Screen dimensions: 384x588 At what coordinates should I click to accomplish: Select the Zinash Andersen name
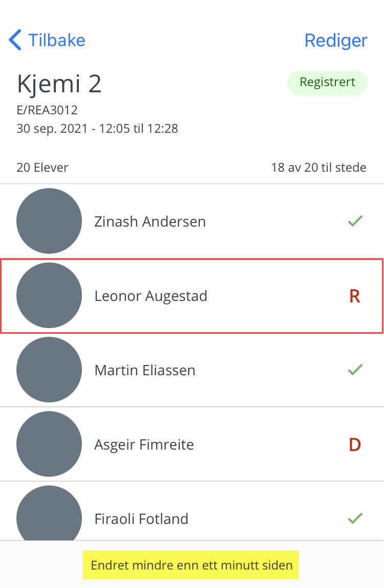click(x=150, y=221)
